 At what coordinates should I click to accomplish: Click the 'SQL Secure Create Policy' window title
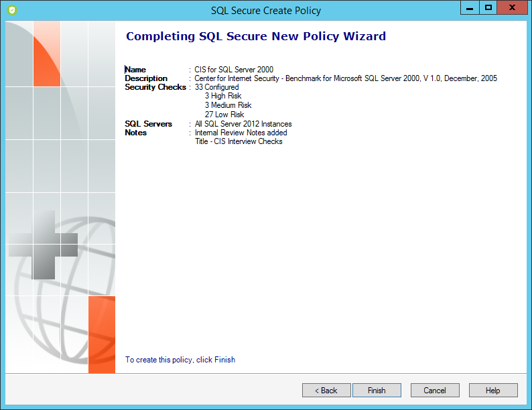(266, 11)
